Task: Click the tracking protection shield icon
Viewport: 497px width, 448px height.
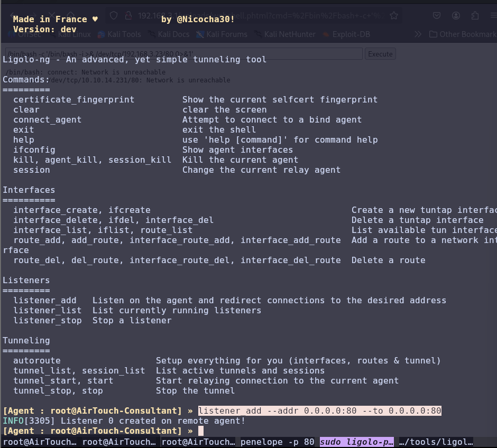Action: [113, 16]
